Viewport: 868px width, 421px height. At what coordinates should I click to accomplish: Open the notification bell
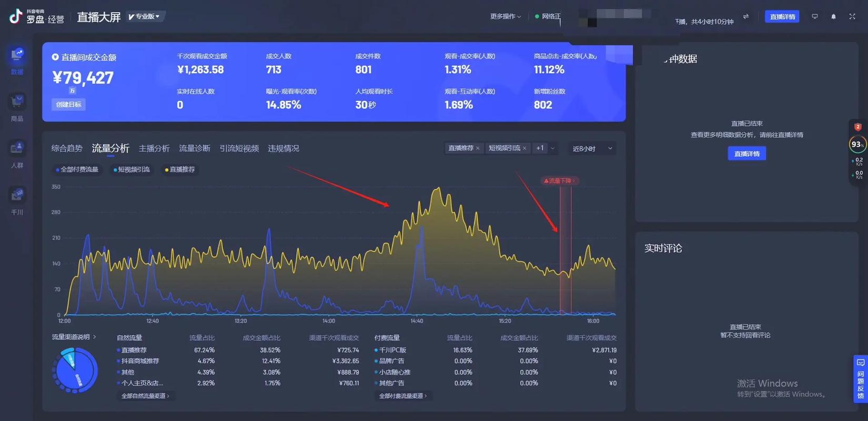834,17
